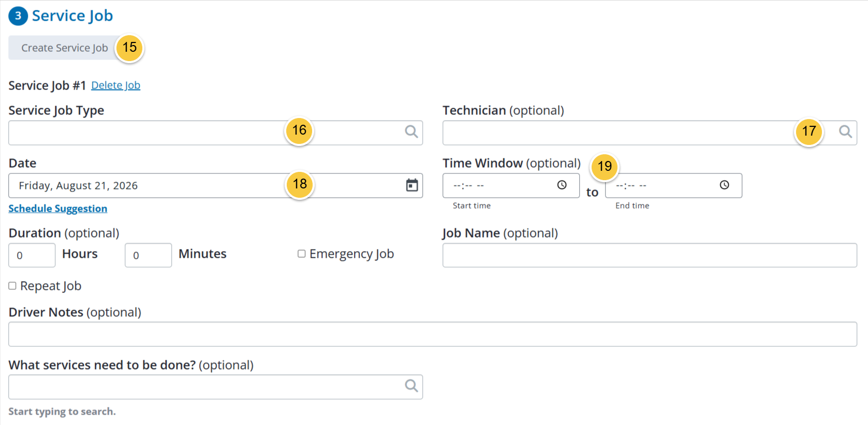868x425 pixels.
Task: Enable the Emergency Job checkbox
Action: coord(301,254)
